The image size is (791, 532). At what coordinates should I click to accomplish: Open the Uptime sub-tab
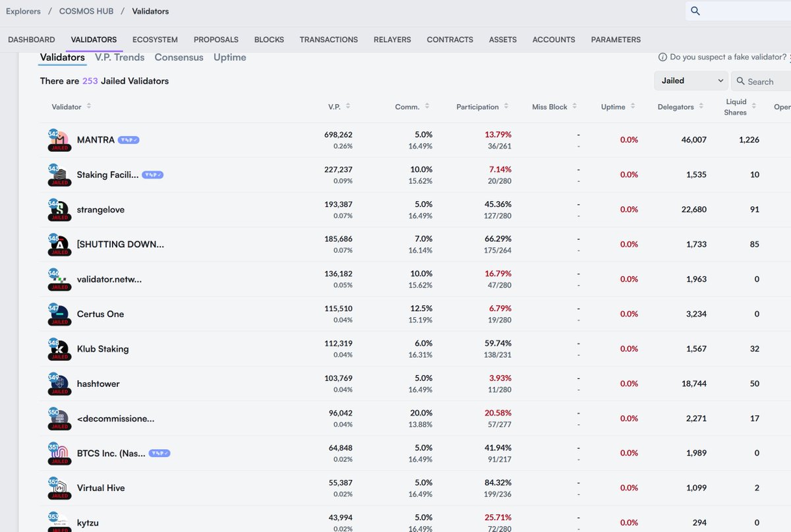point(230,57)
